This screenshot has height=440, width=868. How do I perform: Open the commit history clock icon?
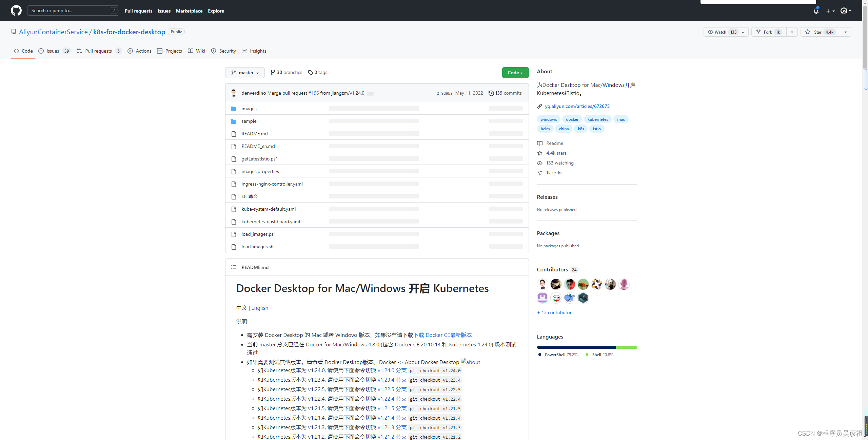491,93
